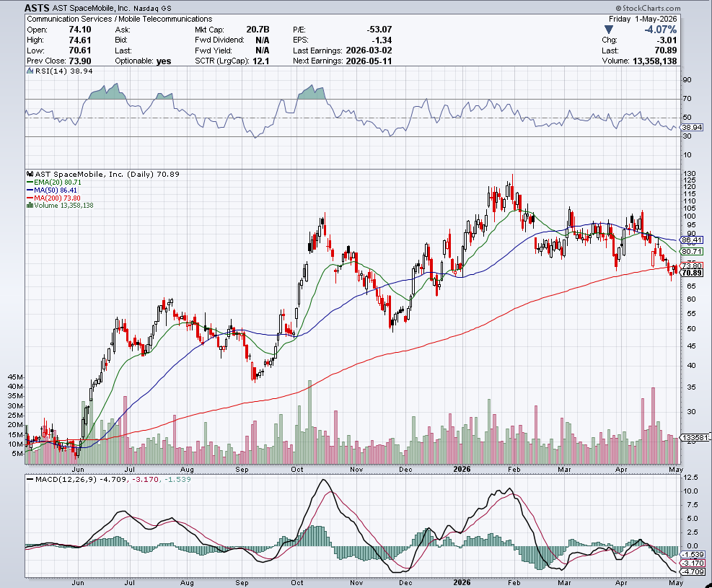This screenshot has height=588, width=712.
Task: Click the May label under the MACD panel
Action: pos(676,582)
